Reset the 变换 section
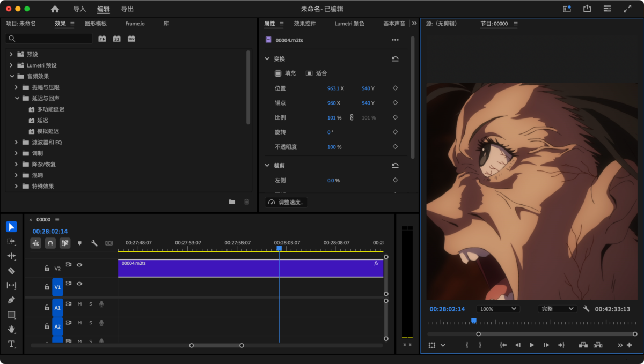This screenshot has width=644, height=364. click(396, 59)
